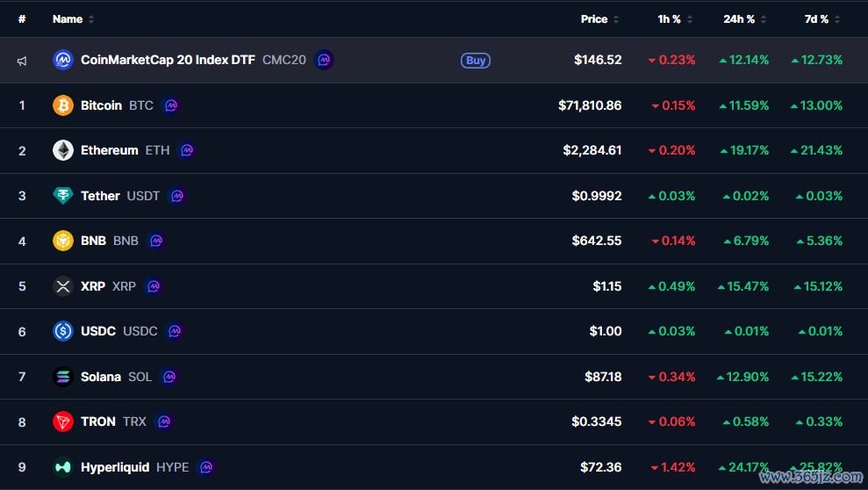The height and width of the screenshot is (490, 868).
Task: Open the AI chat icon beside CMC20
Action: point(324,60)
